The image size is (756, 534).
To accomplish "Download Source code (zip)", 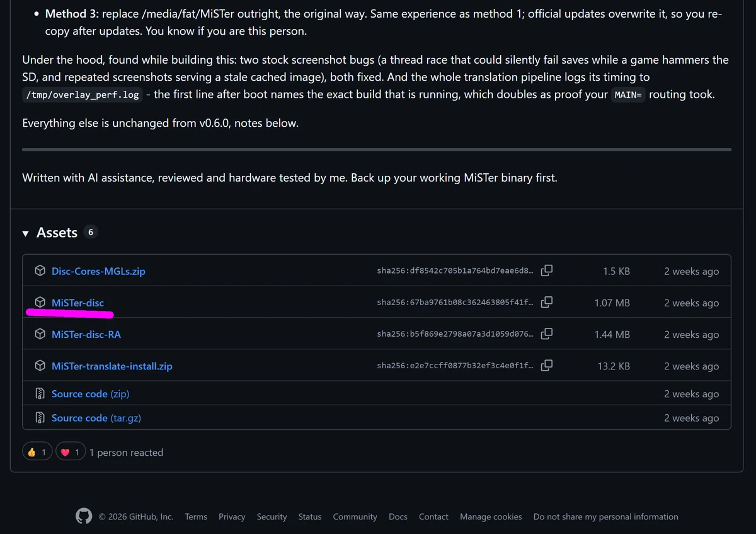I will coord(90,393).
